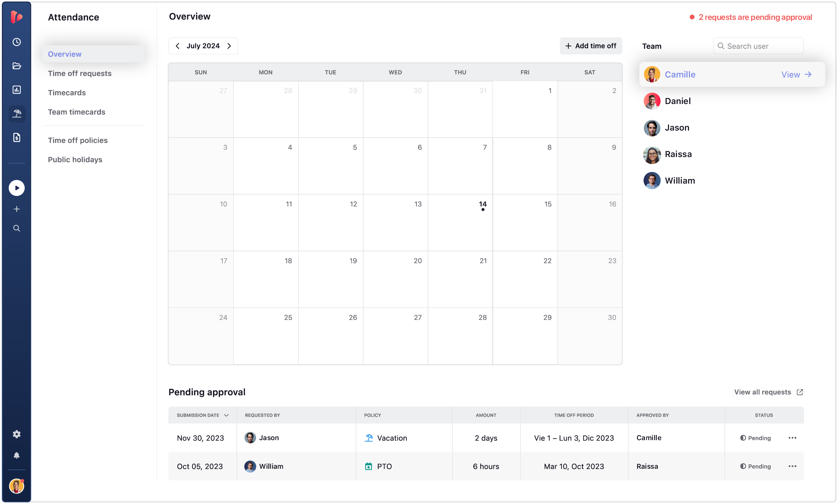The width and height of the screenshot is (838, 504).
Task: Click the sidebar search magnifier icon
Action: pyautogui.click(x=17, y=228)
